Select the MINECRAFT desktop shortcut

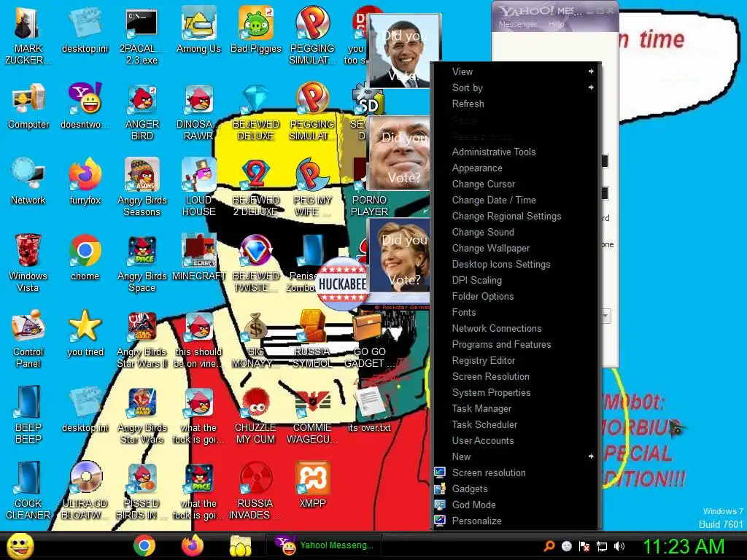tap(198, 257)
